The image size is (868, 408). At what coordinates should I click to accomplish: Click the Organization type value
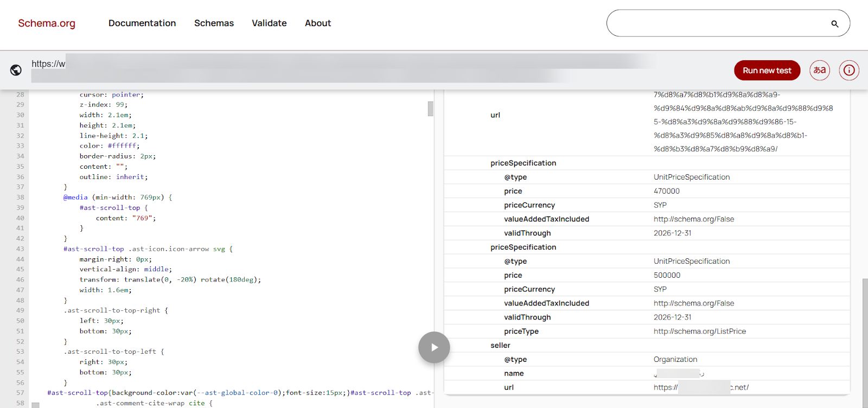click(x=675, y=359)
